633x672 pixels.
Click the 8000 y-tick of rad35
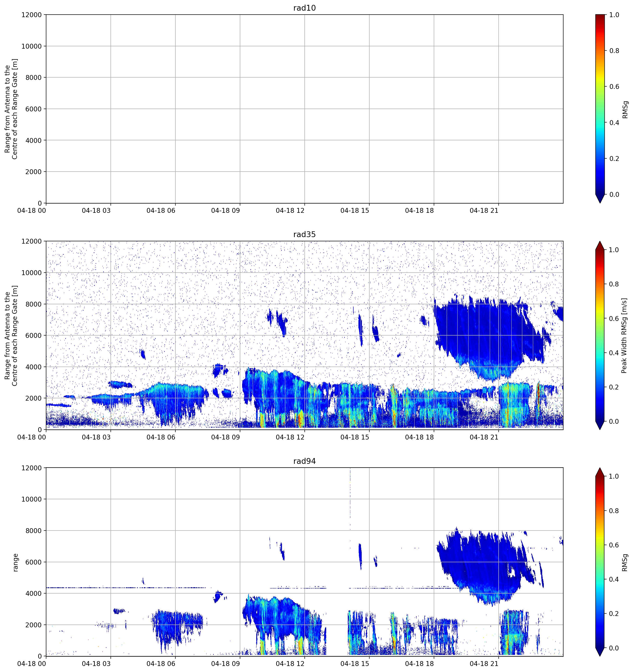point(33,304)
